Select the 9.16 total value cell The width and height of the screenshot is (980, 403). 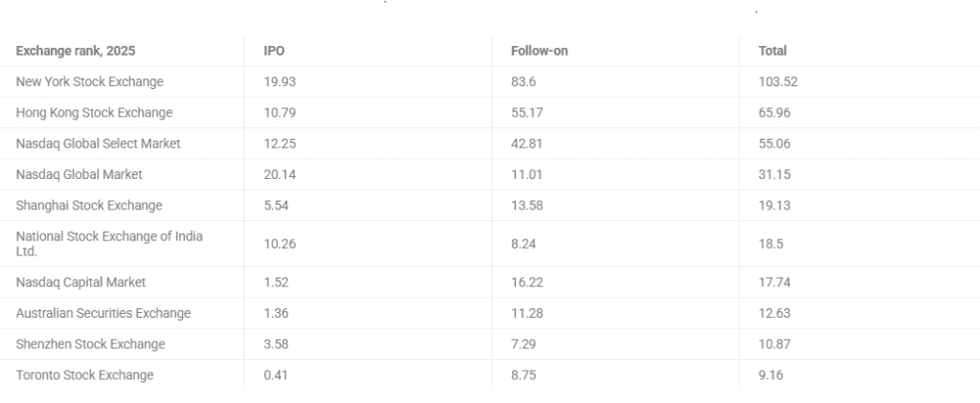pos(770,375)
